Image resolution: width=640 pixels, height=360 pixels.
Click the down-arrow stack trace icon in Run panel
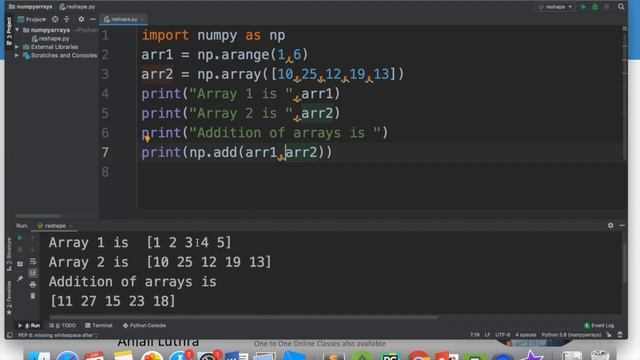(x=33, y=249)
